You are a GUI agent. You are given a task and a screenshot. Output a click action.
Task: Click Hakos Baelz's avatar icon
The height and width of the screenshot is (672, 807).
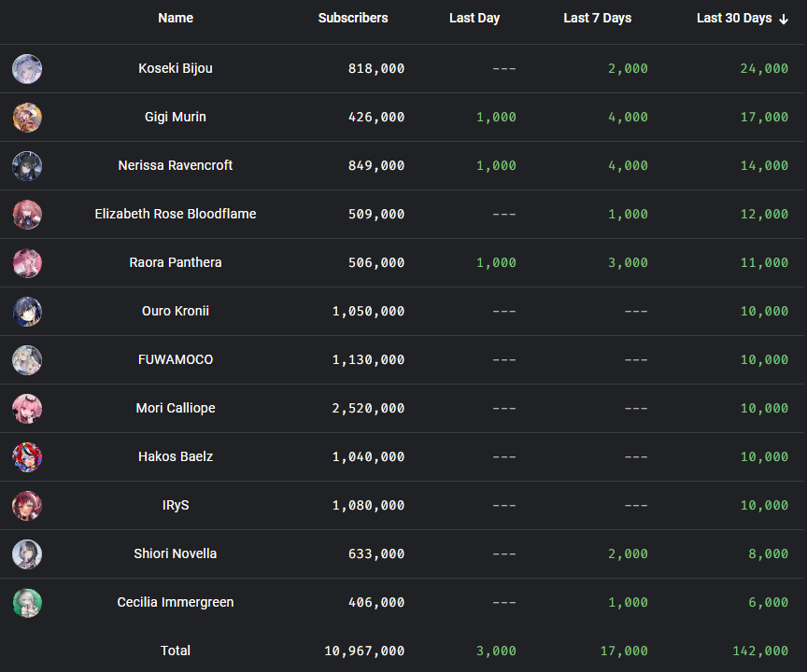(x=27, y=457)
